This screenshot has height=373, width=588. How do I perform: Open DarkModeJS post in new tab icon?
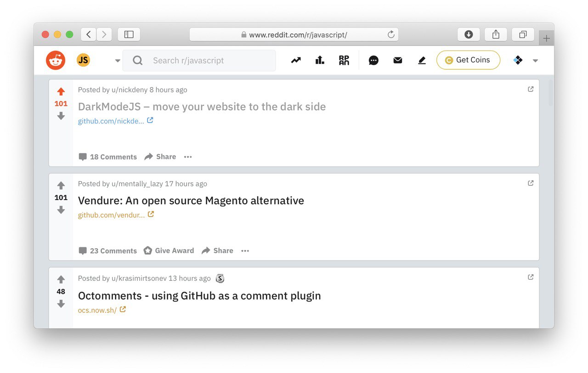531,89
